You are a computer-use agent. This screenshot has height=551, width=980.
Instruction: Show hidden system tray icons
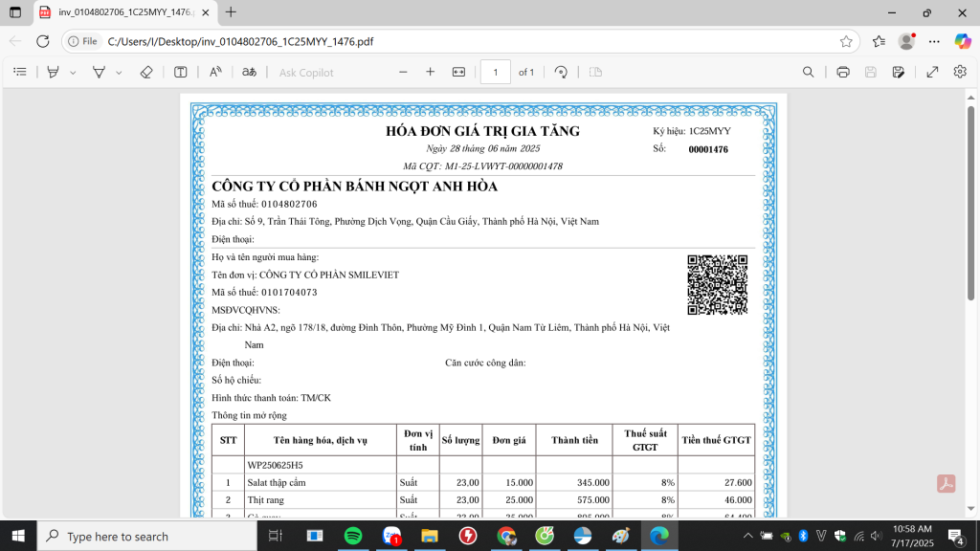(748, 536)
